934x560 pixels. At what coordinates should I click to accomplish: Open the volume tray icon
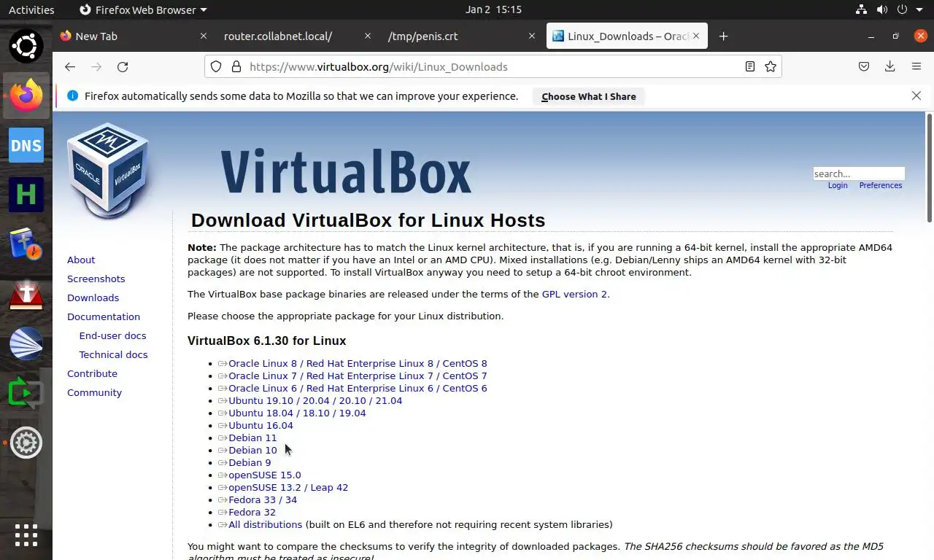point(882,9)
